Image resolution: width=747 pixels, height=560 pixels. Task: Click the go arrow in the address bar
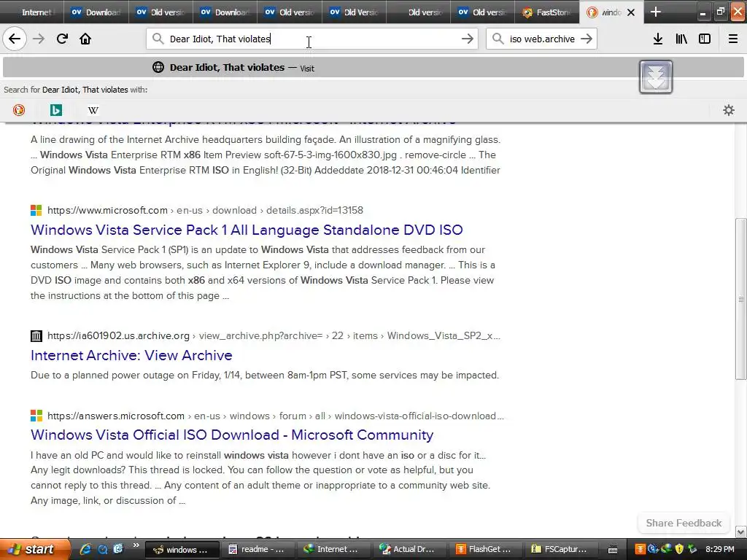point(468,39)
